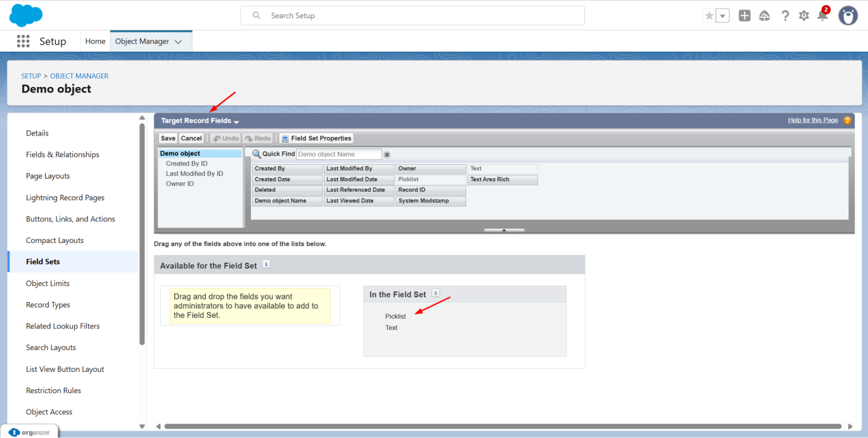
Task: Select Owner ID in the tree
Action: coord(180,184)
